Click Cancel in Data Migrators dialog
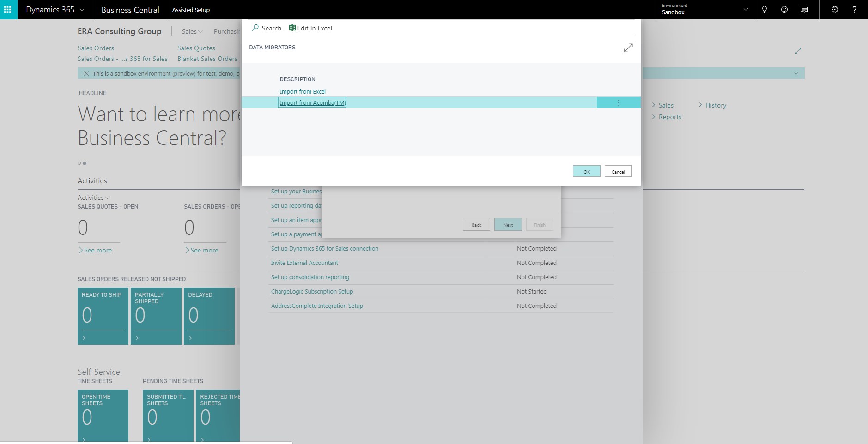 (618, 171)
